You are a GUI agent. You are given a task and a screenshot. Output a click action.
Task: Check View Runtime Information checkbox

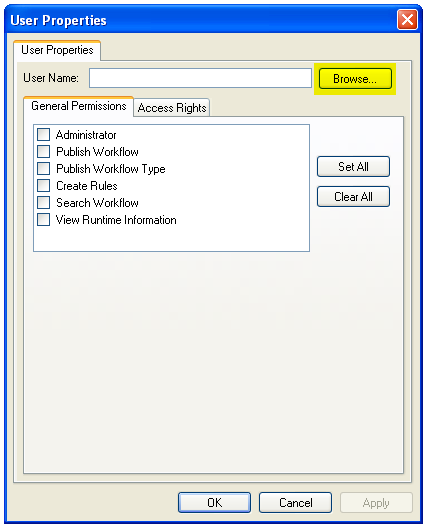[43, 220]
